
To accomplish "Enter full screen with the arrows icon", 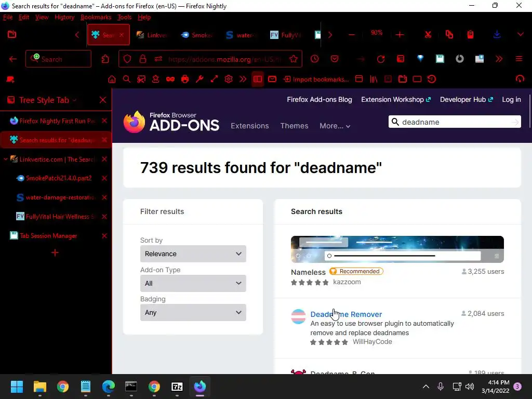I will point(214,79).
